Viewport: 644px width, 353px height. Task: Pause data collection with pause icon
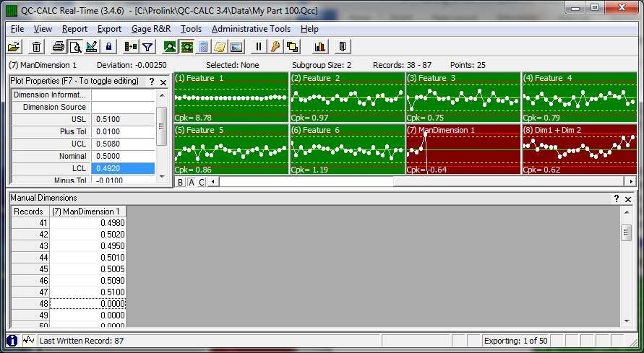tap(258, 47)
